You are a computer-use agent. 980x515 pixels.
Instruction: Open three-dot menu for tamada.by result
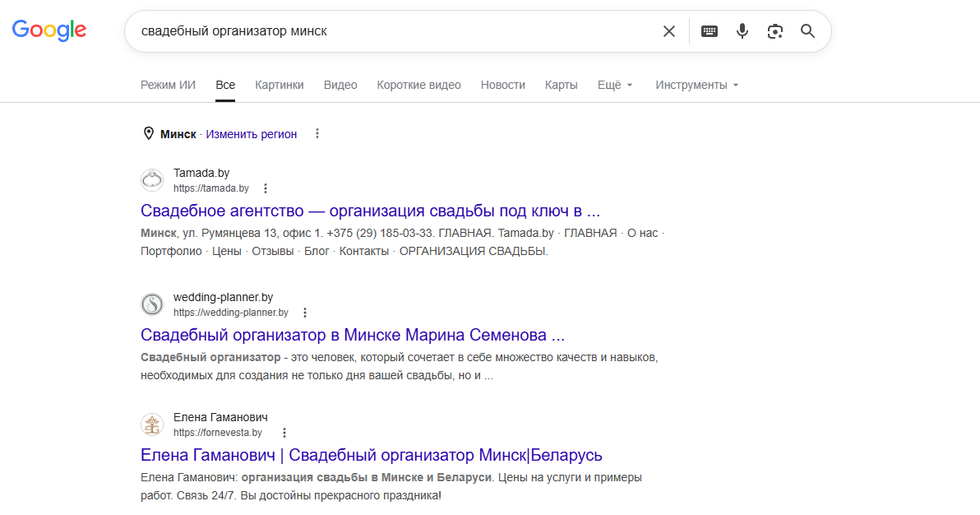[265, 188]
